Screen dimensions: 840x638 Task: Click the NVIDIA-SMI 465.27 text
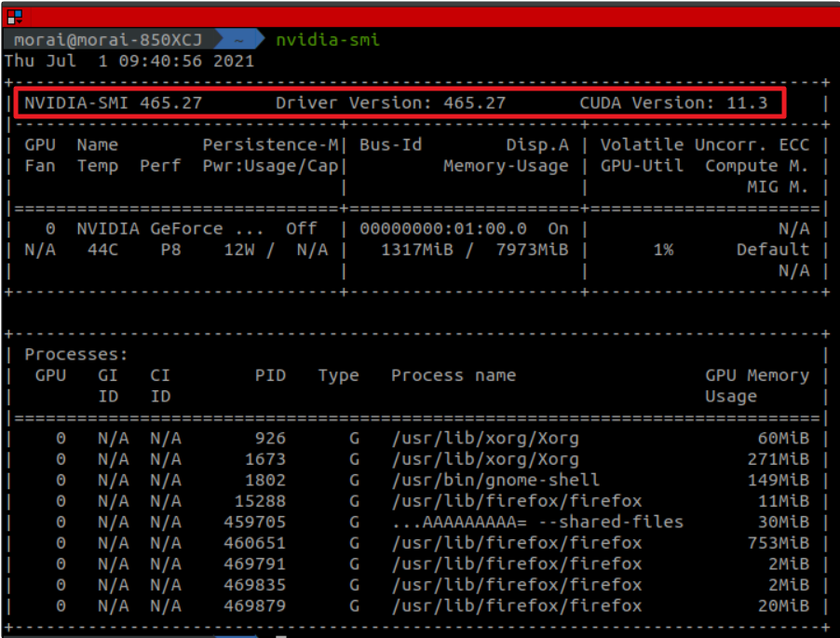(113, 102)
